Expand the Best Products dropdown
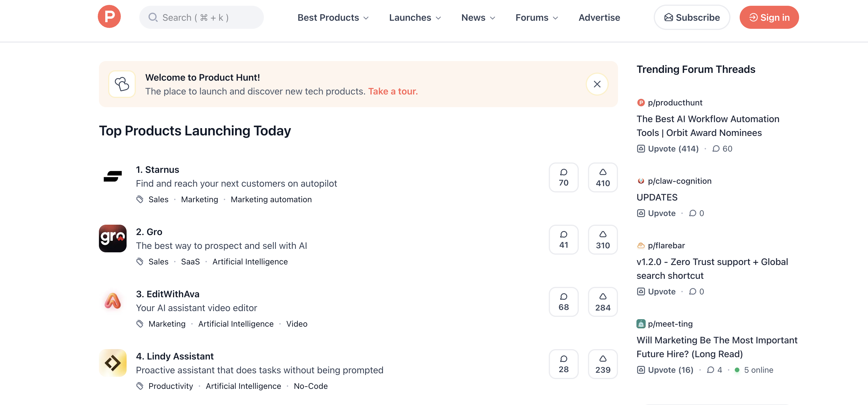 coord(333,18)
